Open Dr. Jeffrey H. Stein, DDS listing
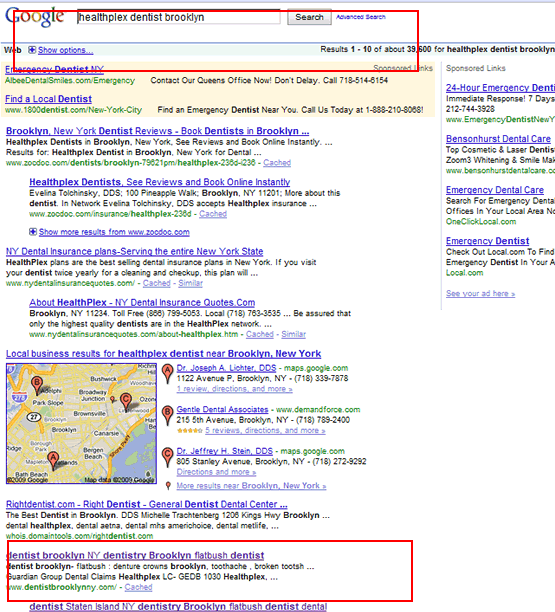The width and height of the screenshot is (555, 612). [224, 451]
